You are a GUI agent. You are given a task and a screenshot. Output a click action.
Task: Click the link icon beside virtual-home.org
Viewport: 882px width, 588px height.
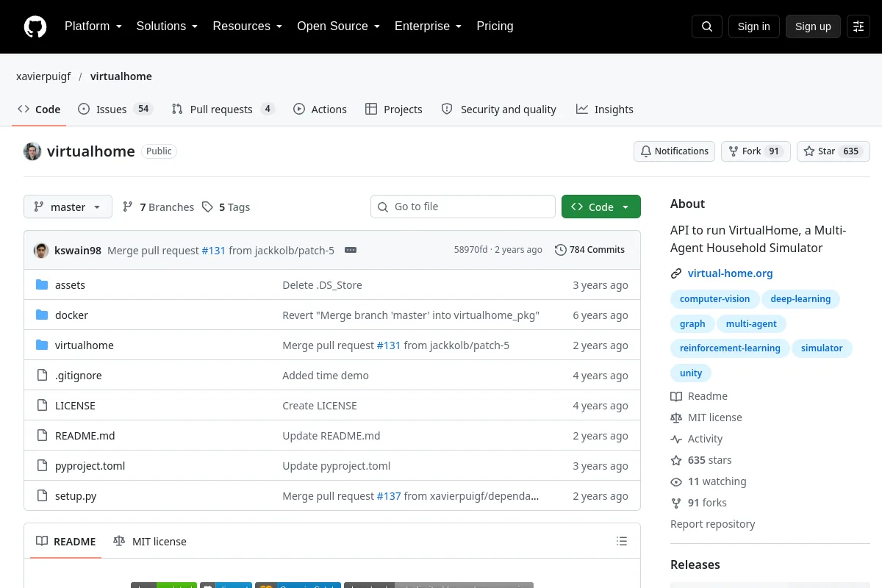676,273
